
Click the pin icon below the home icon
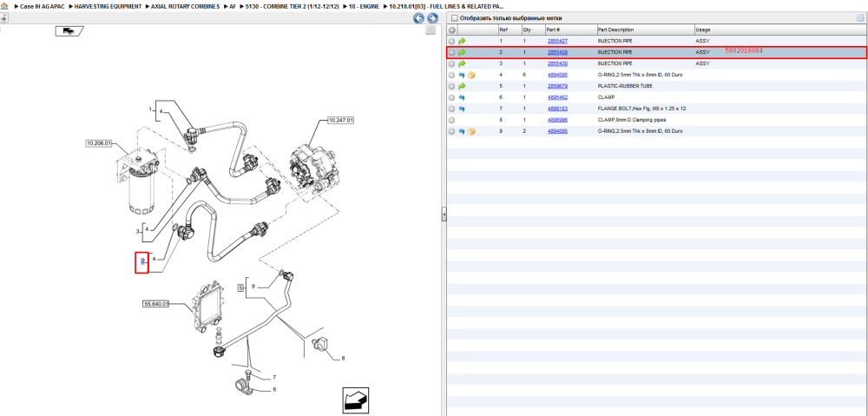point(3,17)
